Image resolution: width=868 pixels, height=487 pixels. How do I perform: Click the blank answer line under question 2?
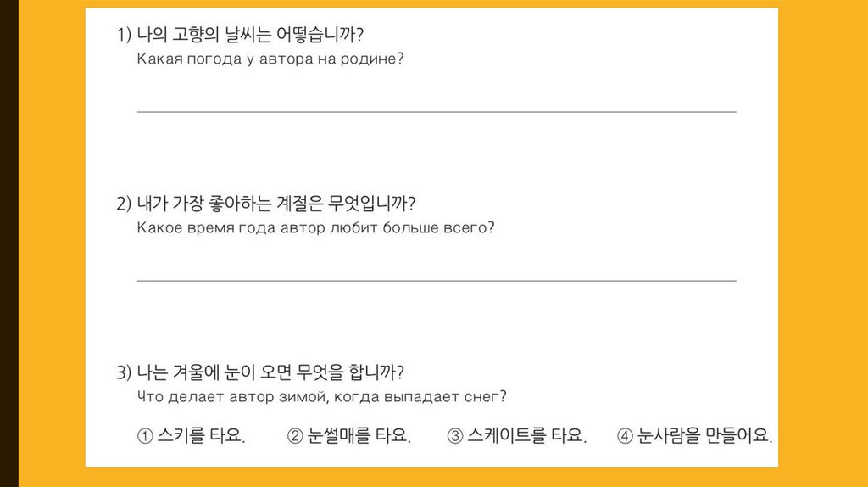(x=436, y=280)
